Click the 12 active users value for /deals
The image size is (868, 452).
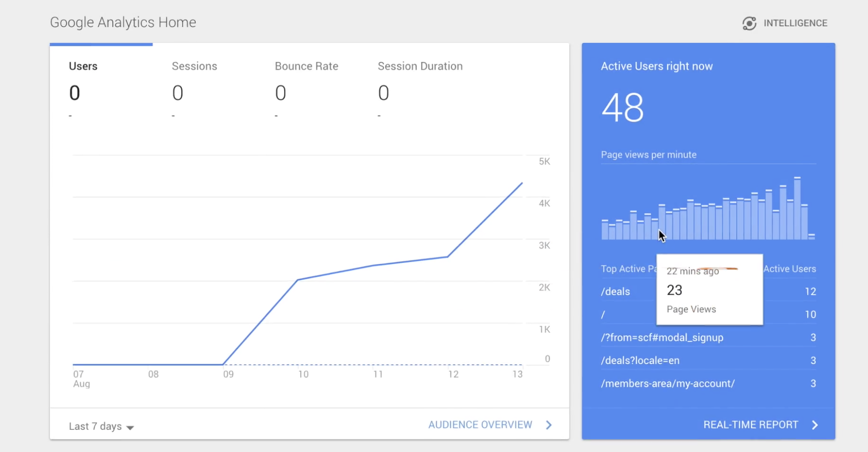coord(810,291)
